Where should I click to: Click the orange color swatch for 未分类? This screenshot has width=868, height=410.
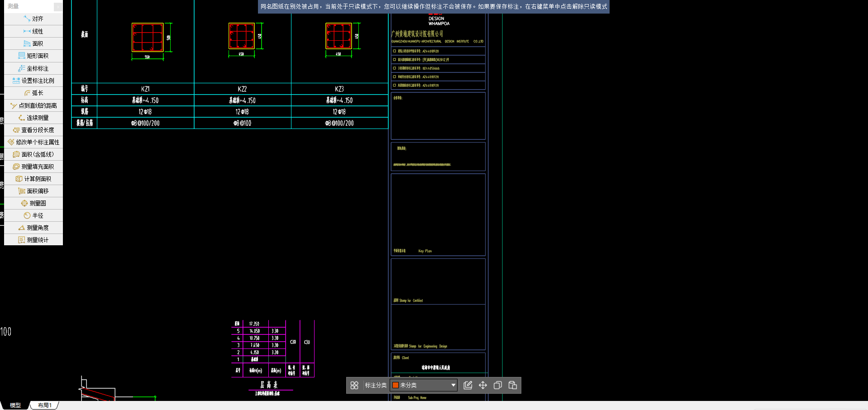396,385
